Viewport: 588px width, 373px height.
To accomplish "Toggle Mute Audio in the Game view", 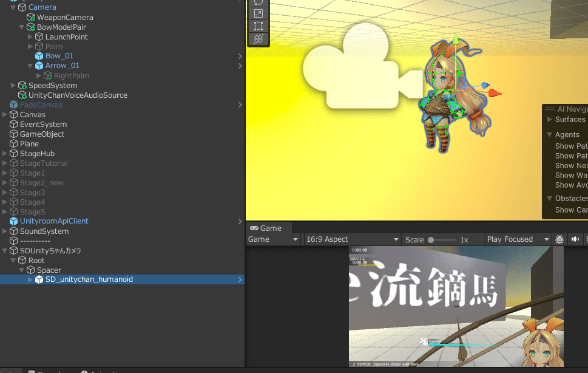I will [x=575, y=239].
